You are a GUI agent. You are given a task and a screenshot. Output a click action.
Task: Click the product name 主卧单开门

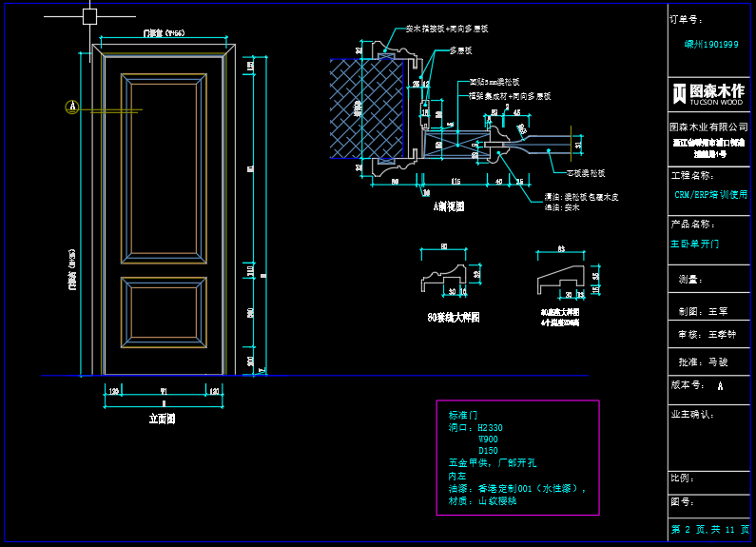tap(695, 244)
